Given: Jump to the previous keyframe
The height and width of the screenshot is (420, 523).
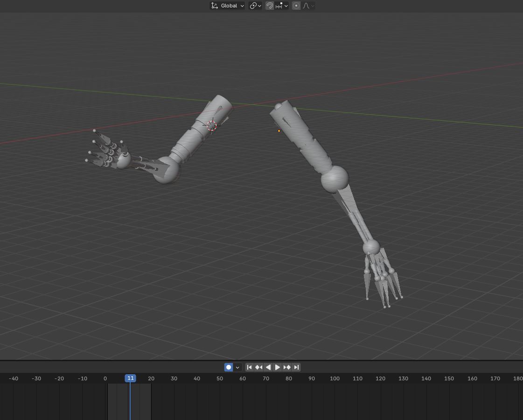Looking at the screenshot, I should point(259,367).
